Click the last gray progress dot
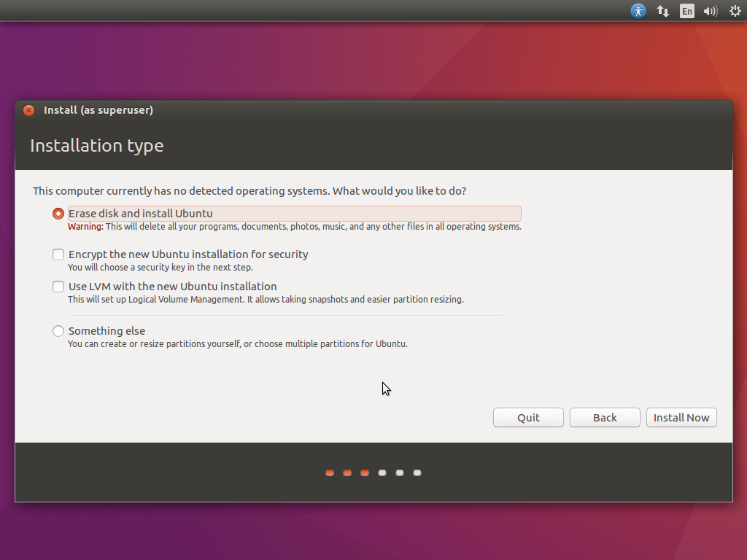This screenshot has height=560, width=747. (417, 472)
